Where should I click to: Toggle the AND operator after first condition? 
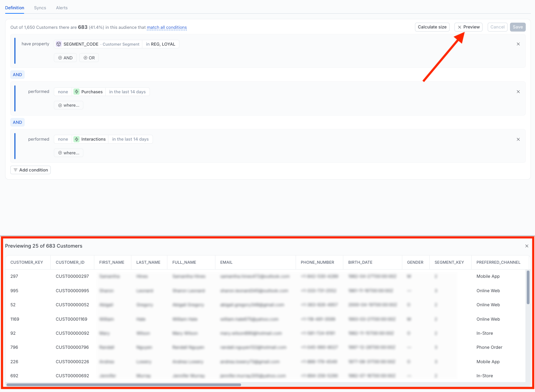17,75
